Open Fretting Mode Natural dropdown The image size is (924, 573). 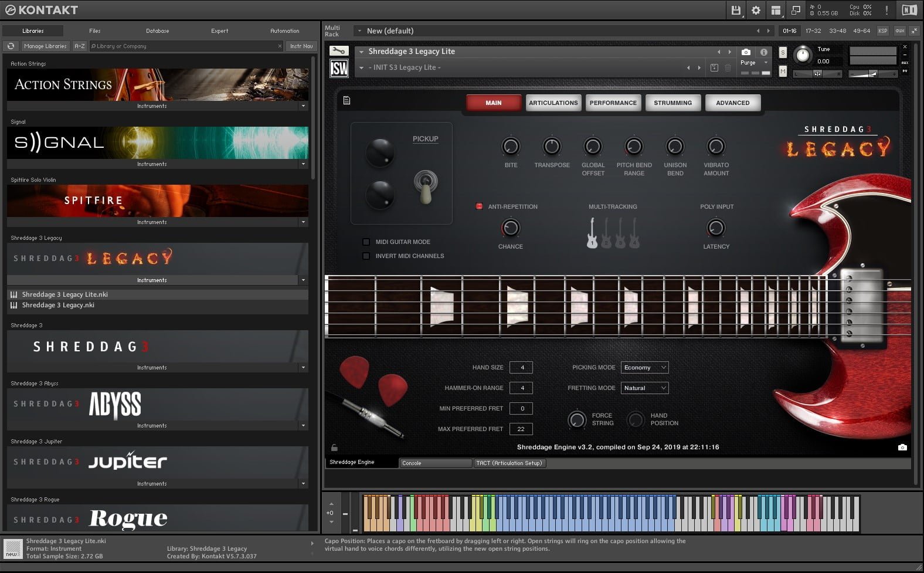point(645,388)
